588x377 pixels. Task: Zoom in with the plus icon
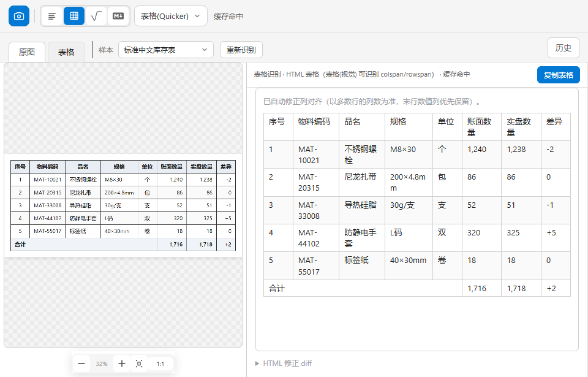[121, 364]
